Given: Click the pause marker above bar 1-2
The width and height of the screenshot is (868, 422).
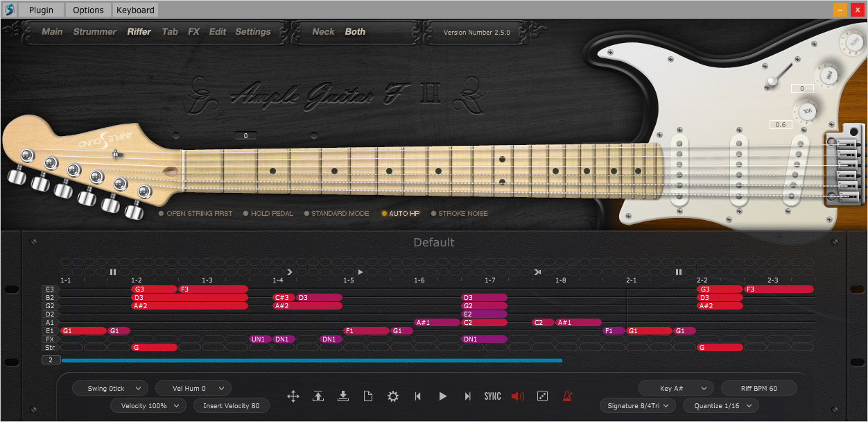Looking at the screenshot, I should (x=113, y=272).
